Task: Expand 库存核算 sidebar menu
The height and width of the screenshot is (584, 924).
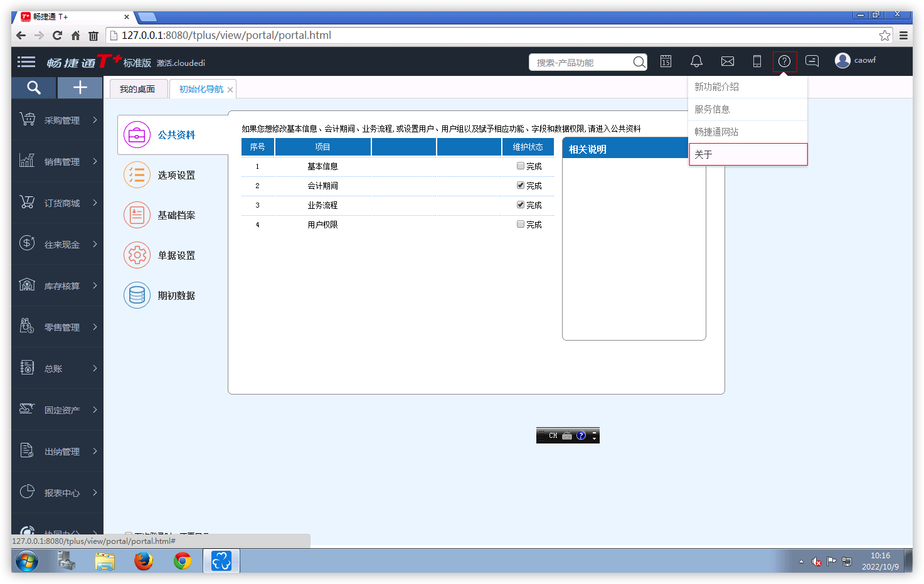Action: [57, 285]
